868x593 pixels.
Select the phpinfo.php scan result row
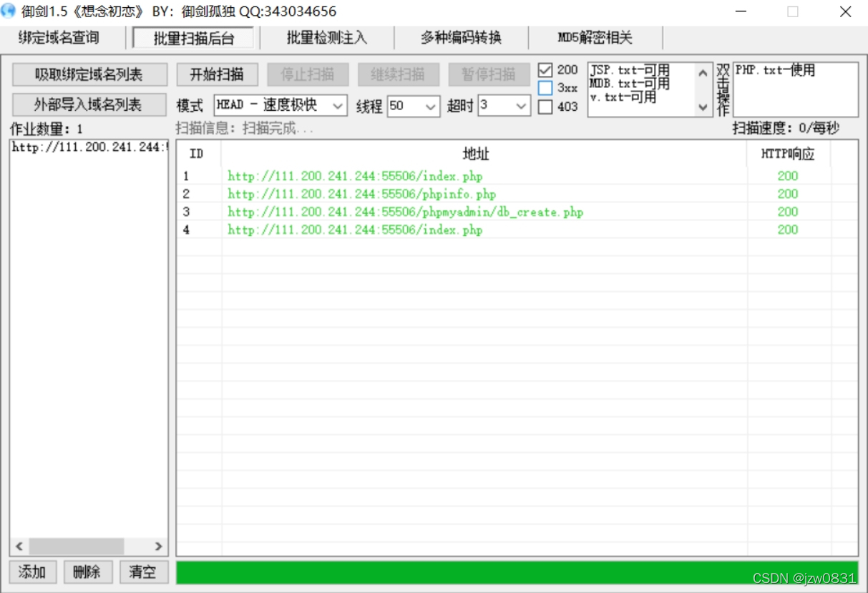tap(361, 194)
